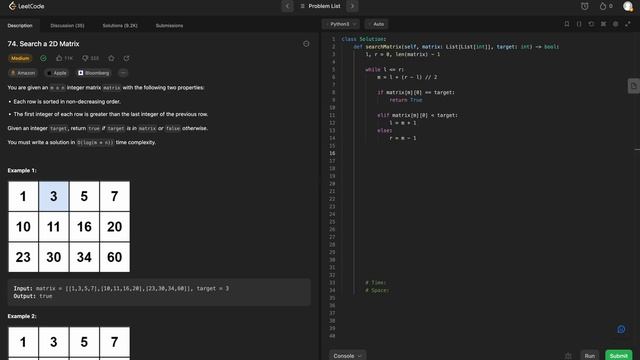Click editor line 16 number
The image size is (640, 360).
tap(332, 153)
